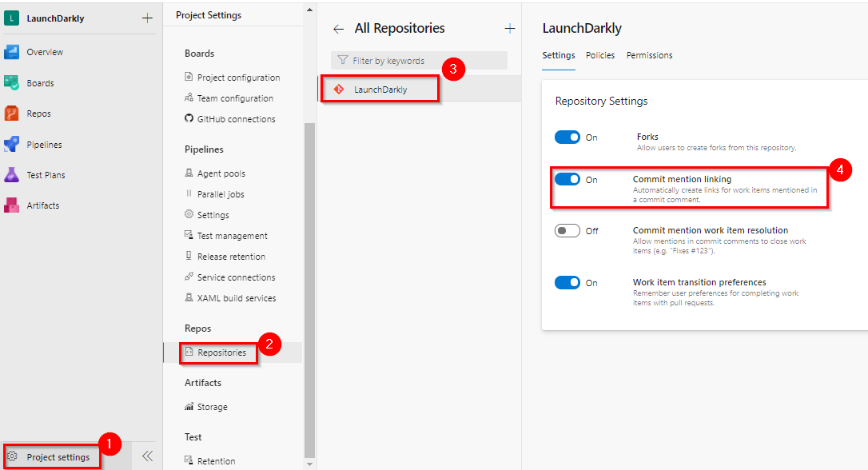Open the Overview link in the sidebar
868x470 pixels.
pyautogui.click(x=45, y=52)
